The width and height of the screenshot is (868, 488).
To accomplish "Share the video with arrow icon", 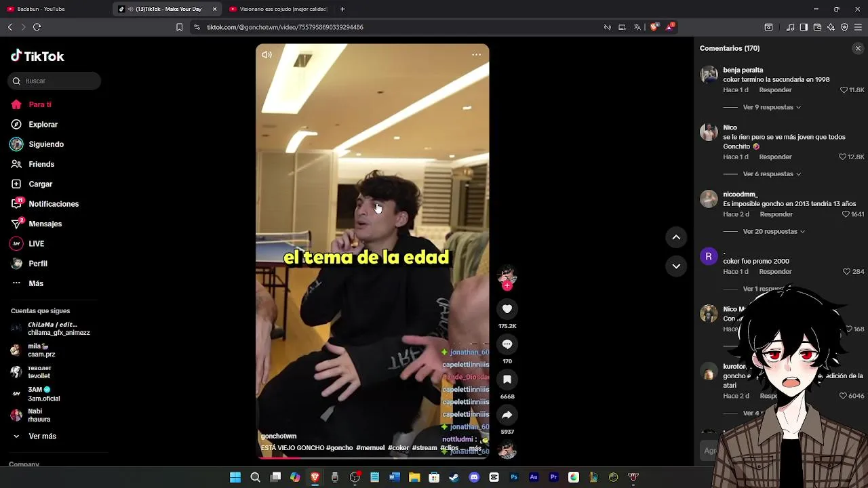I will (x=507, y=415).
